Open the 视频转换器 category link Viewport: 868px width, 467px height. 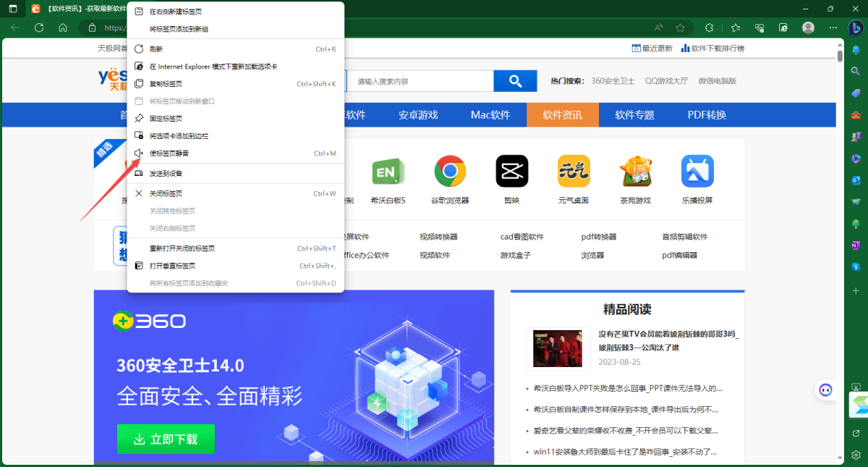coord(438,237)
